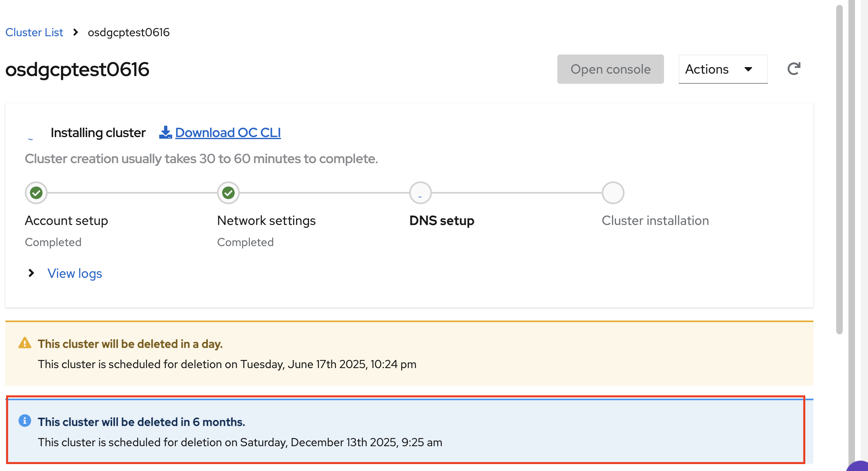Click the Network settings green checkmark

click(228, 193)
